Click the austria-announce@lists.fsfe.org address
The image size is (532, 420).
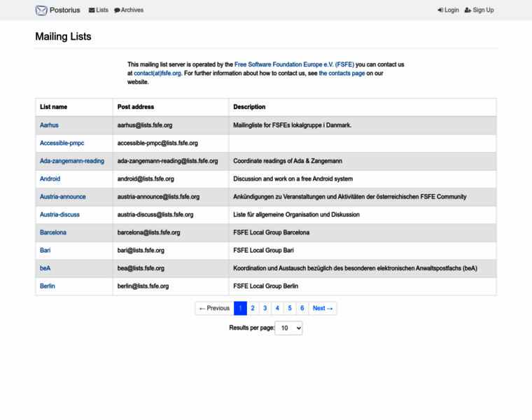click(158, 197)
